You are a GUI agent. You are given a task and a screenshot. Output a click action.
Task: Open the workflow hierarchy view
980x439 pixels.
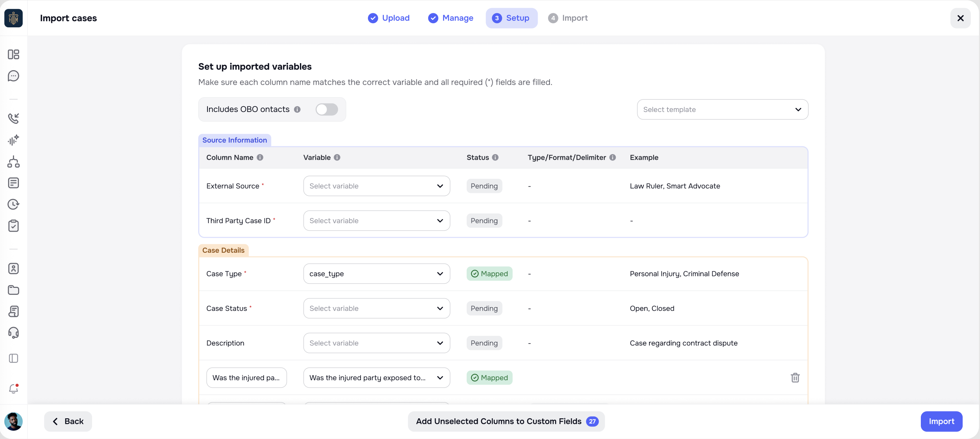coord(14,162)
